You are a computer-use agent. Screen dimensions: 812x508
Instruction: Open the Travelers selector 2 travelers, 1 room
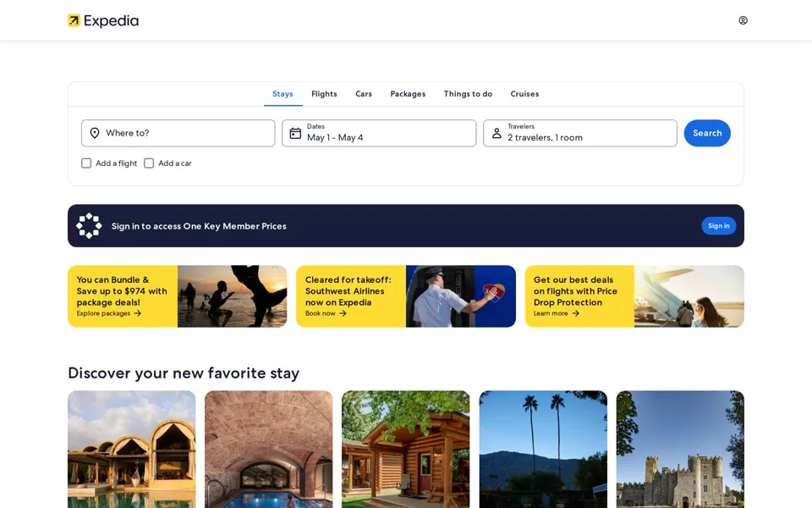(x=580, y=133)
